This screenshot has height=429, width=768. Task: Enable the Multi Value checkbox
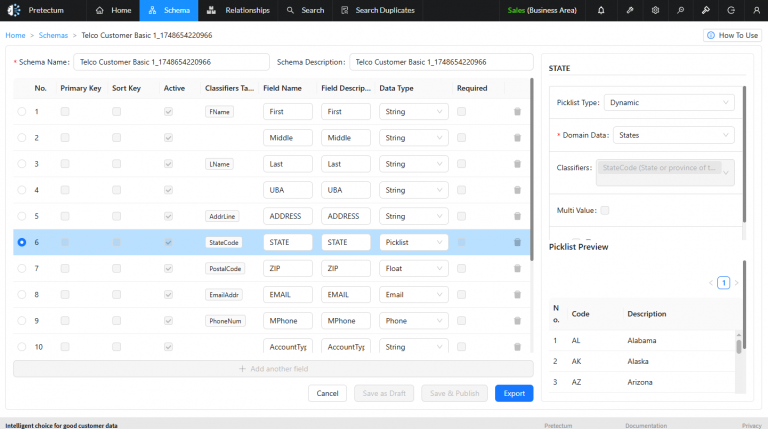pos(605,211)
